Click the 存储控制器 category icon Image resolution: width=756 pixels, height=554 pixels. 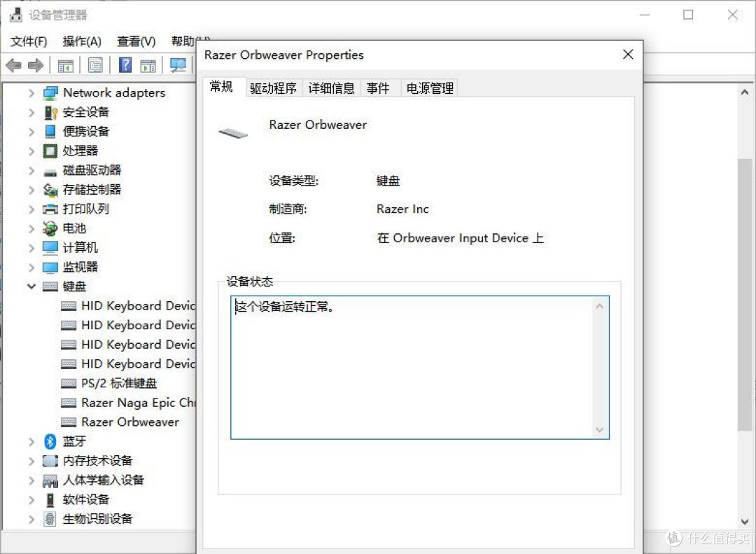50,190
